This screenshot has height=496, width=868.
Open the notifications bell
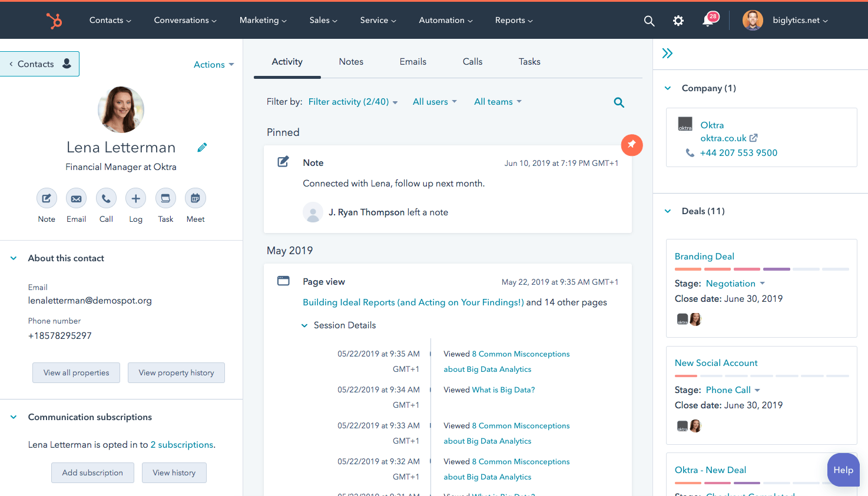[x=708, y=21]
